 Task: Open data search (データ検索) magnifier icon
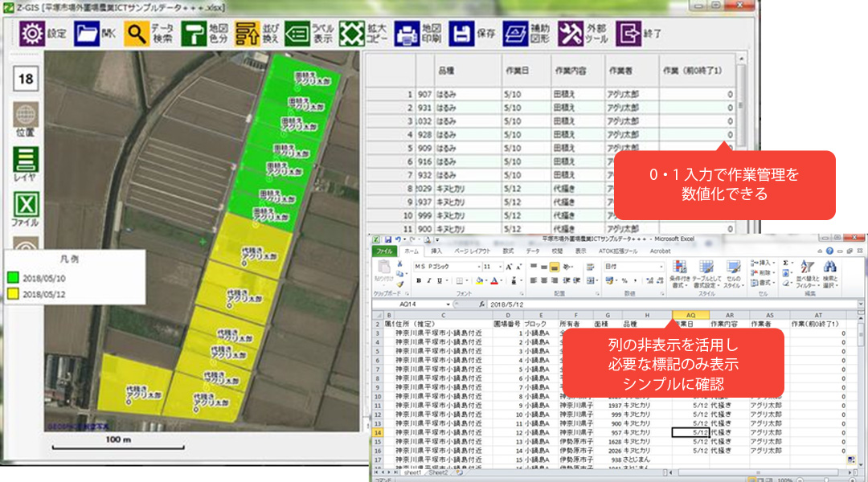[136, 34]
